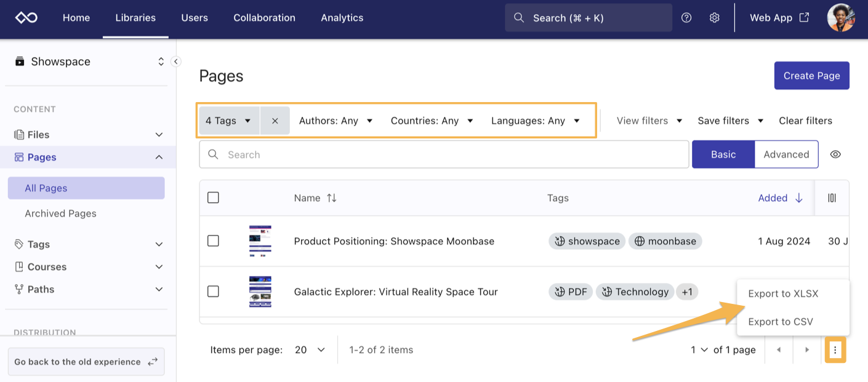This screenshot has height=382, width=868.
Task: Select the Product Positioning row checkbox
Action: coord(214,241)
